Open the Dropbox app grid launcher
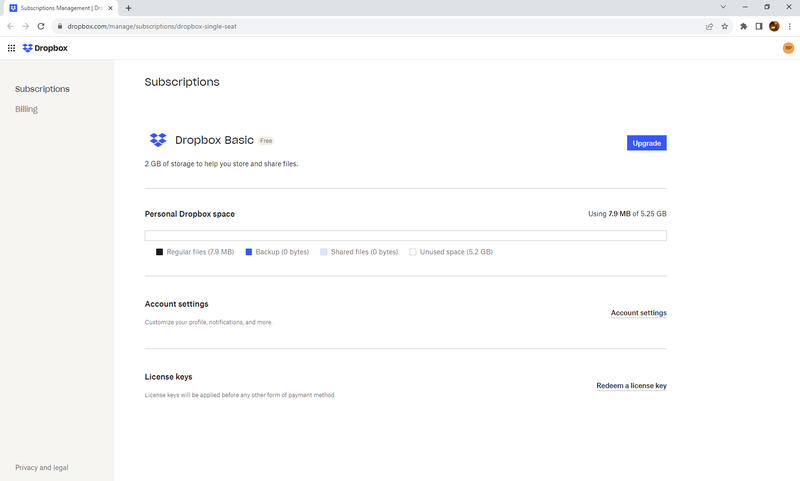The height and width of the screenshot is (481, 800). point(11,47)
